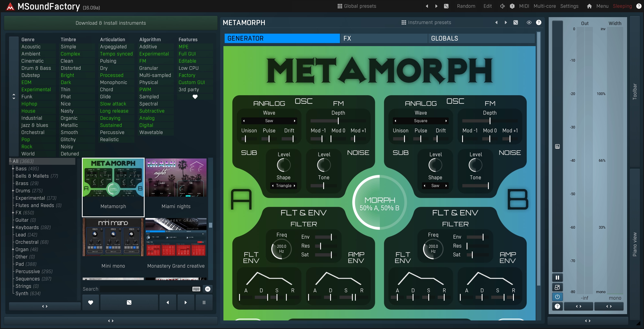Select next sub B shape after Saw
Viewport: 644px width, 329px height.
coord(446,186)
